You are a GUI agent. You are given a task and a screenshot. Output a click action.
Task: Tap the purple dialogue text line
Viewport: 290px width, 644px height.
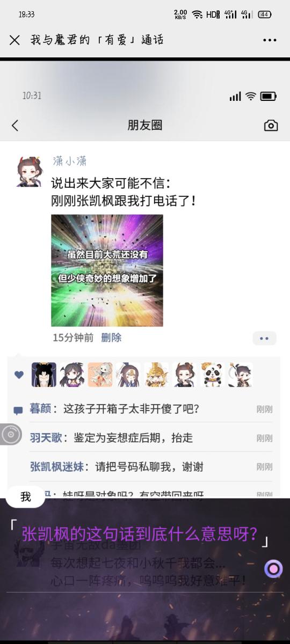point(140,533)
